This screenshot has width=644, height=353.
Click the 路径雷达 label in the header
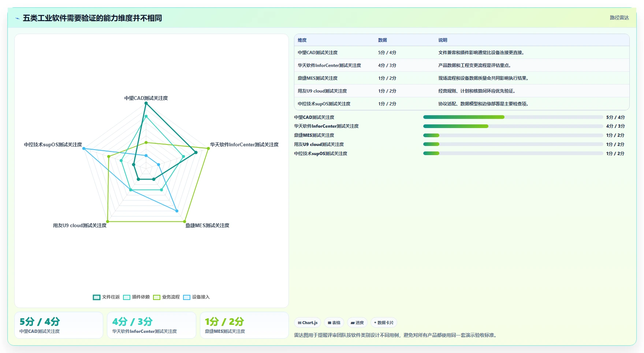(619, 18)
